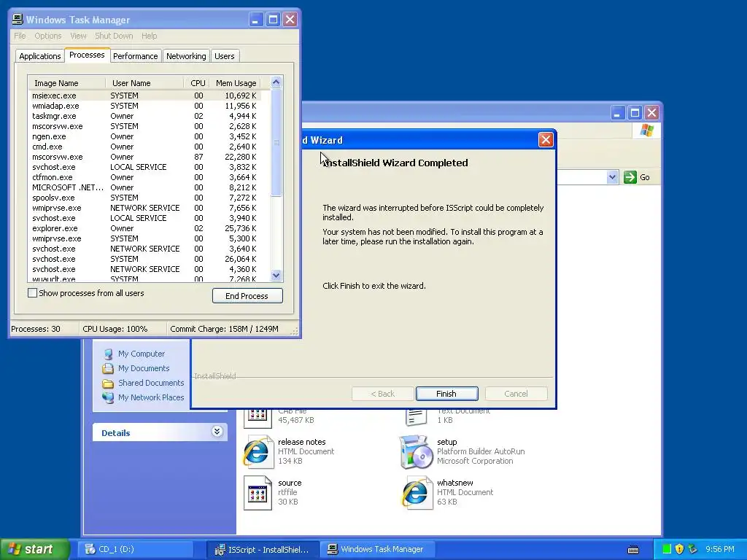Open the Options menu in Task Manager

click(47, 36)
